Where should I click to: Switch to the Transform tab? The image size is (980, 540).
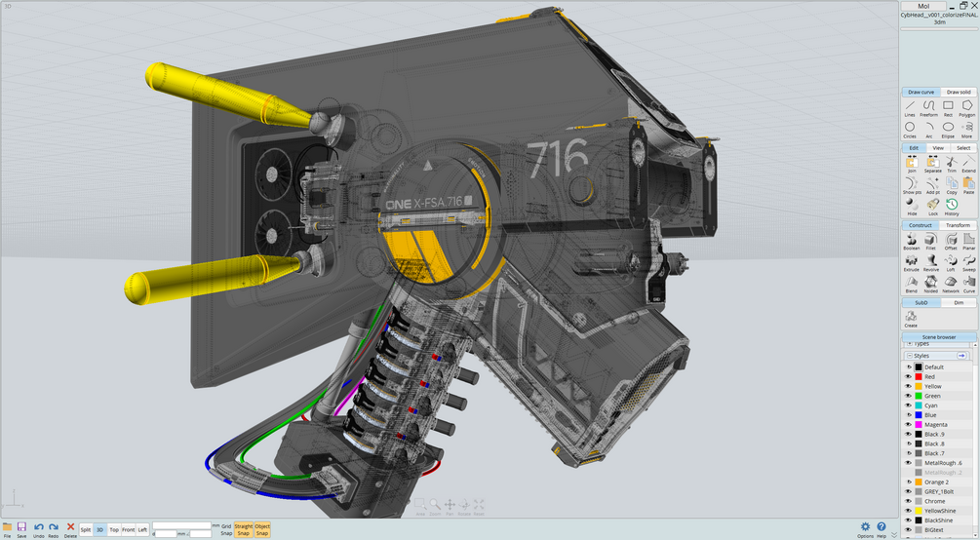tap(958, 225)
